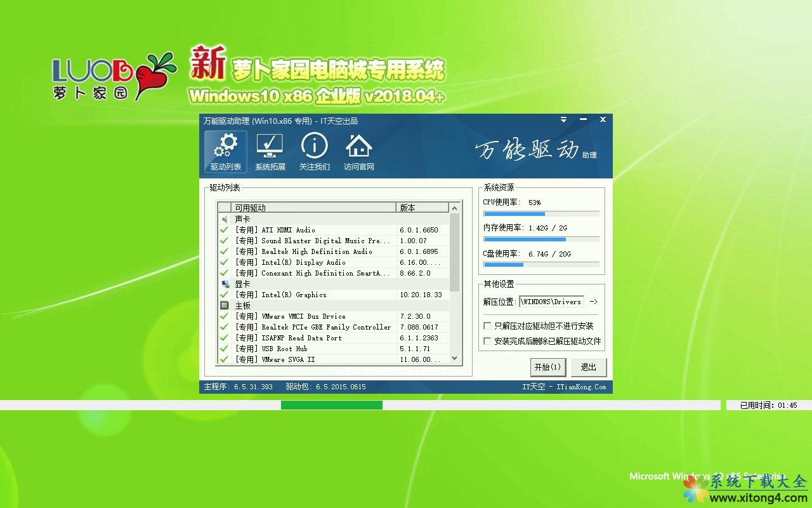Click the driver list scroll-down arrow
The width and height of the screenshot is (812, 508).
coord(454,358)
